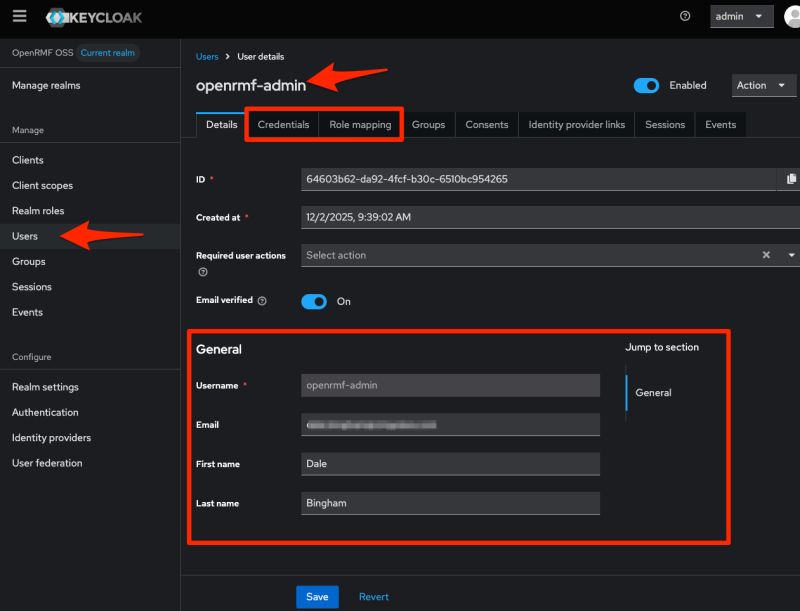Viewport: 800px width, 611px height.
Task: Click the Save button
Action: (x=317, y=597)
